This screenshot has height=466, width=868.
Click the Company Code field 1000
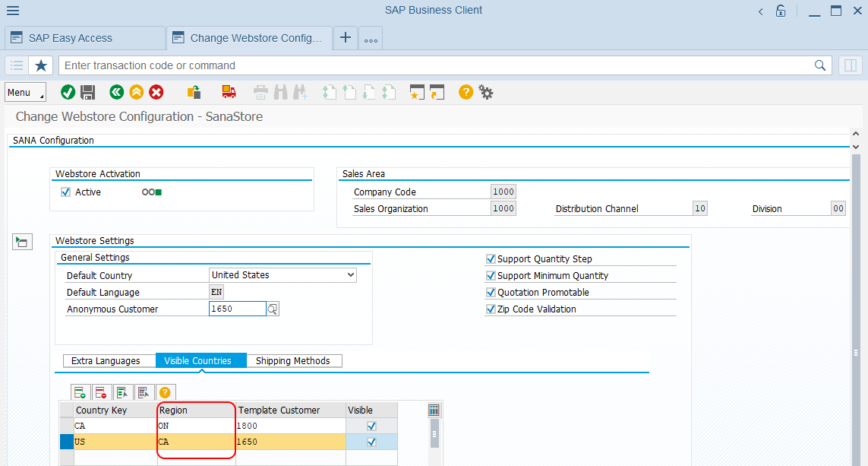click(x=503, y=192)
